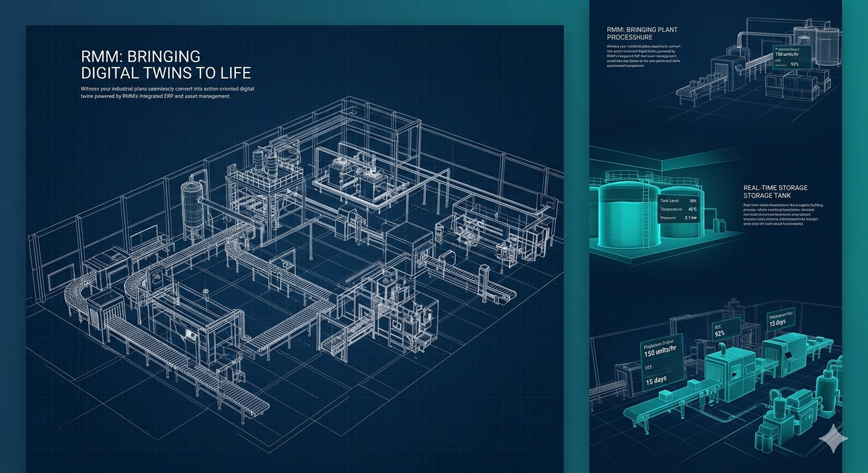Click the Pressure 2.1 bar row
Screen dimensions: 868x473
pos(678,218)
